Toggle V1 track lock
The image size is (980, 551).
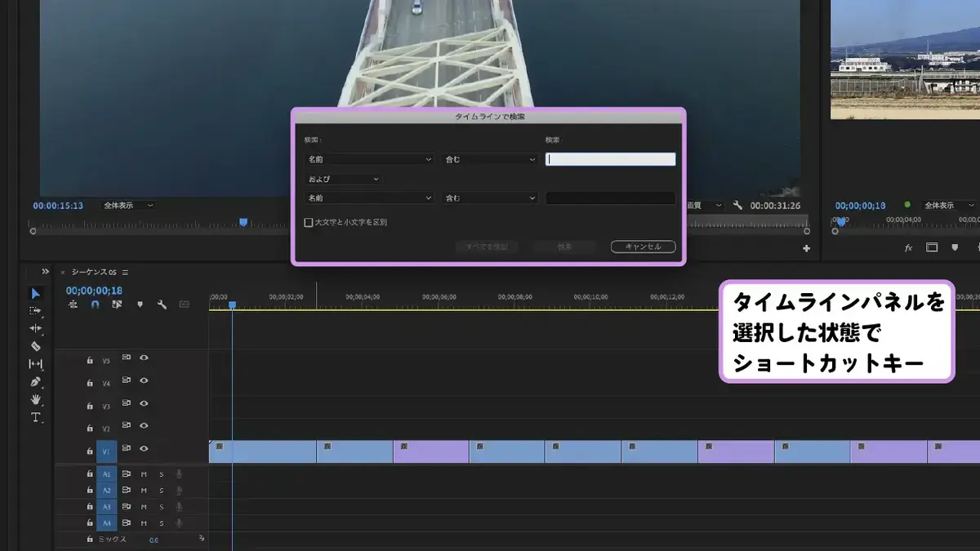point(90,450)
